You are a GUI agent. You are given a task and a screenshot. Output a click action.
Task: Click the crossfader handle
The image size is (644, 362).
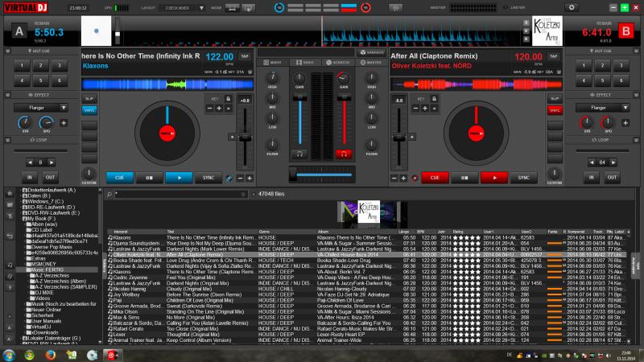click(x=293, y=175)
